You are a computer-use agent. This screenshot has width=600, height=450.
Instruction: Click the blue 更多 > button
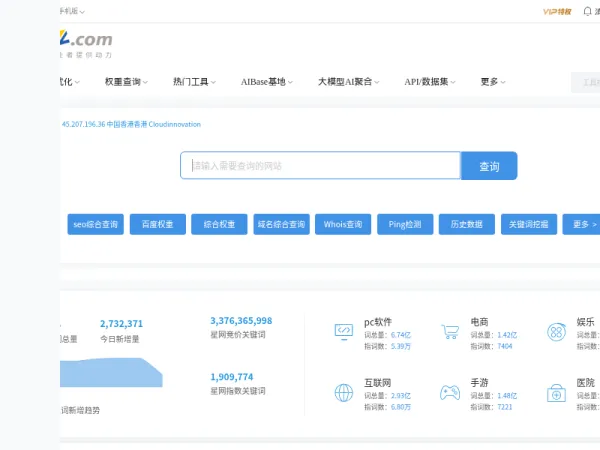tap(582, 224)
